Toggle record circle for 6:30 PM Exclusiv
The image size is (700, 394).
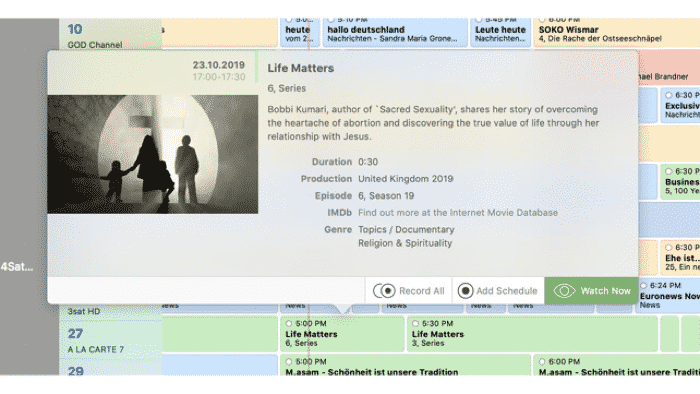point(668,95)
